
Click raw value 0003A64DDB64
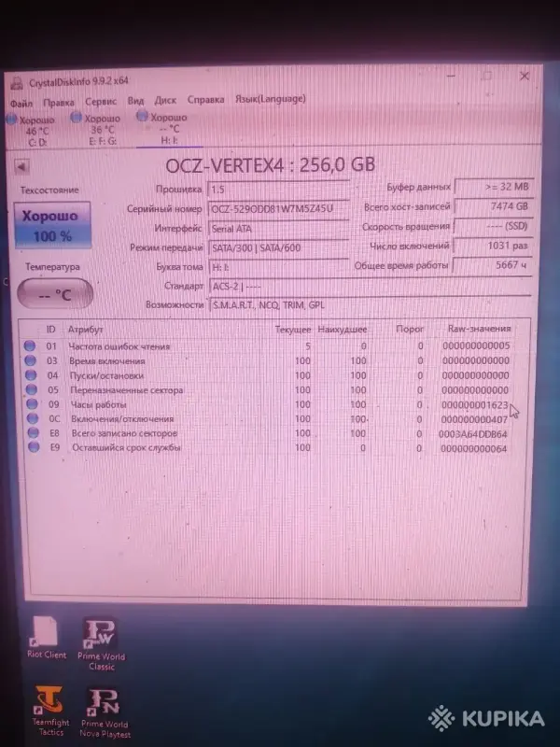tap(472, 434)
